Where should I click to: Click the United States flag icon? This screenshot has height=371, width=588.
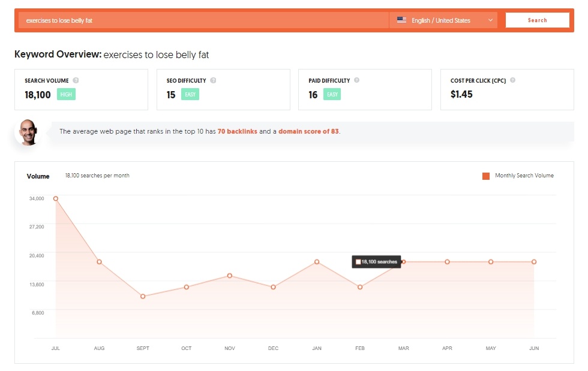click(x=401, y=20)
